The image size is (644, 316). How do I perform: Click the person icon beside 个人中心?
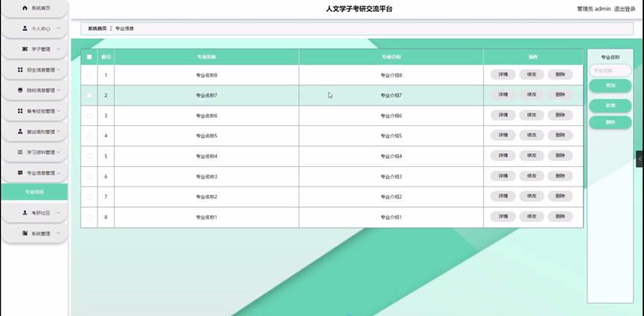25,29
